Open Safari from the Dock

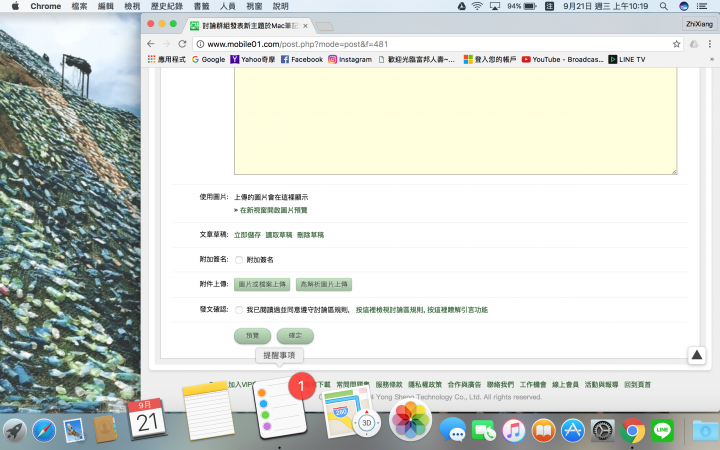coord(44,431)
